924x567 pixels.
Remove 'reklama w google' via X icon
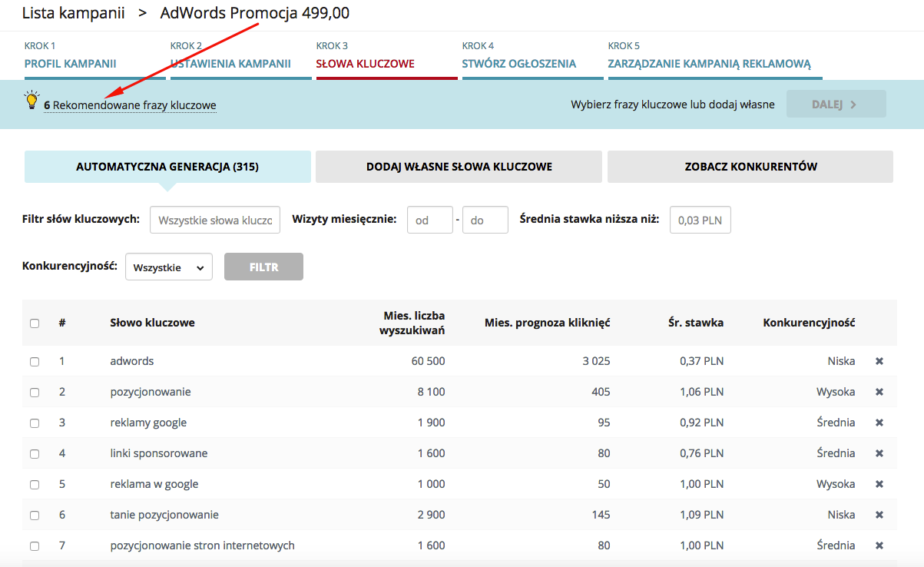(879, 484)
